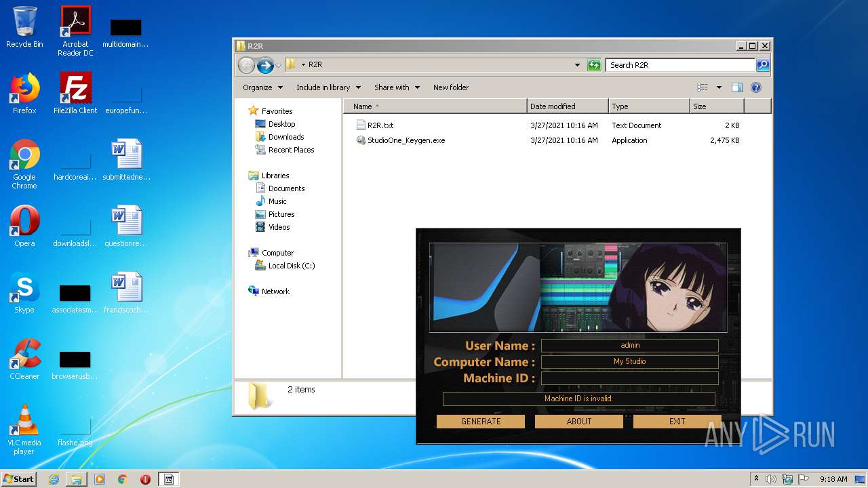The width and height of the screenshot is (868, 488).
Task: Select Computer in navigation pane
Action: click(271, 253)
